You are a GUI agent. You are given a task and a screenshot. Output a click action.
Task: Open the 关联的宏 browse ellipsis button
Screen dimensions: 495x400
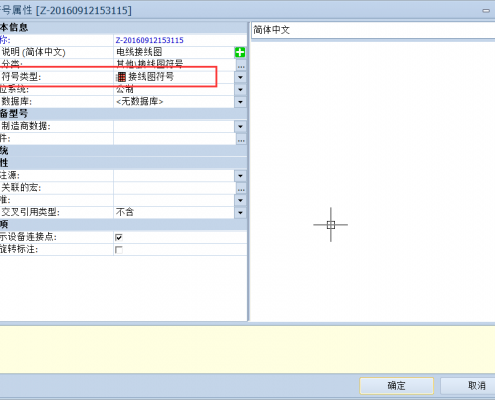tap(241, 188)
